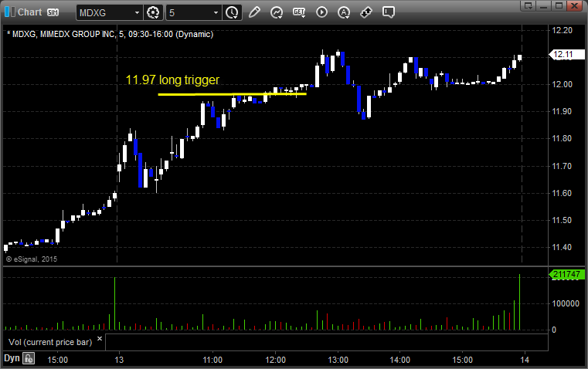
Task: Click the SIM badge next to Chart
Action: (53, 12)
